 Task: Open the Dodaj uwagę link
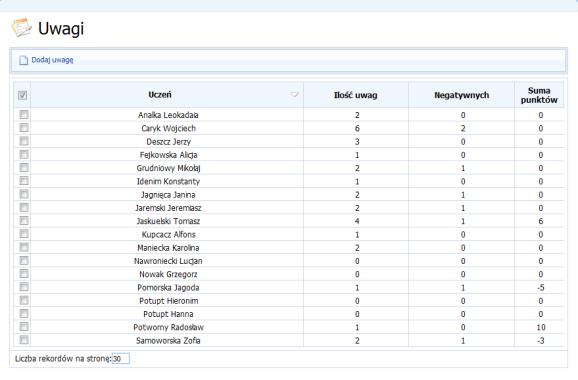[52, 60]
